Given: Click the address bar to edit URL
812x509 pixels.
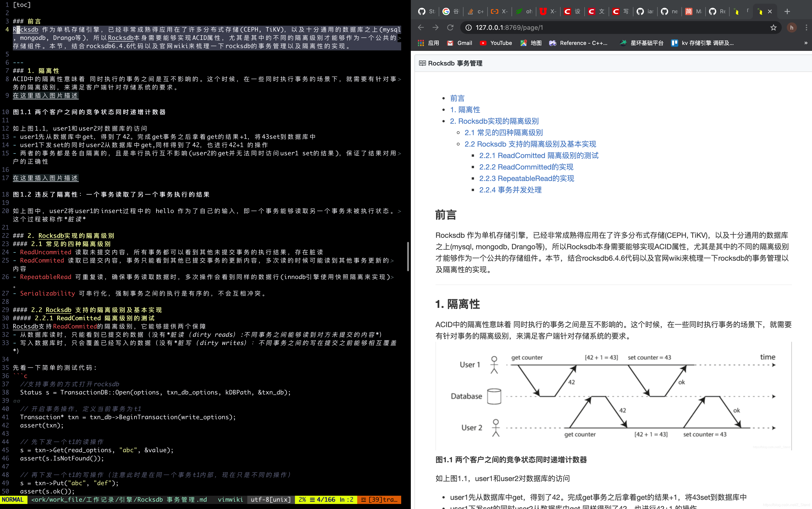Looking at the screenshot, I should pos(572,28).
